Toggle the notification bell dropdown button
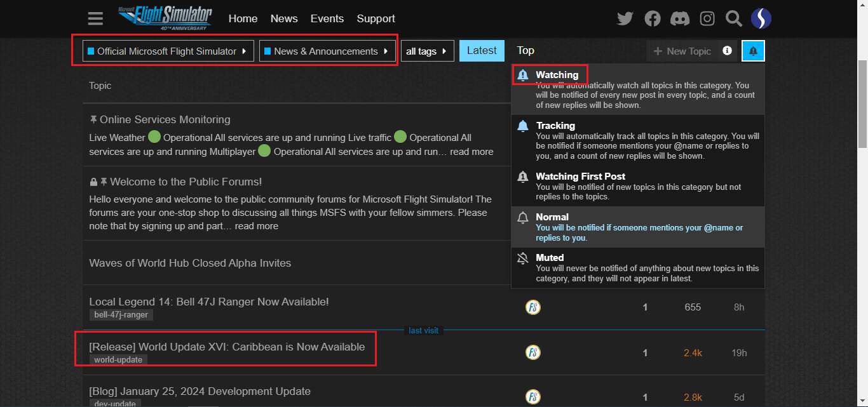 (x=753, y=51)
